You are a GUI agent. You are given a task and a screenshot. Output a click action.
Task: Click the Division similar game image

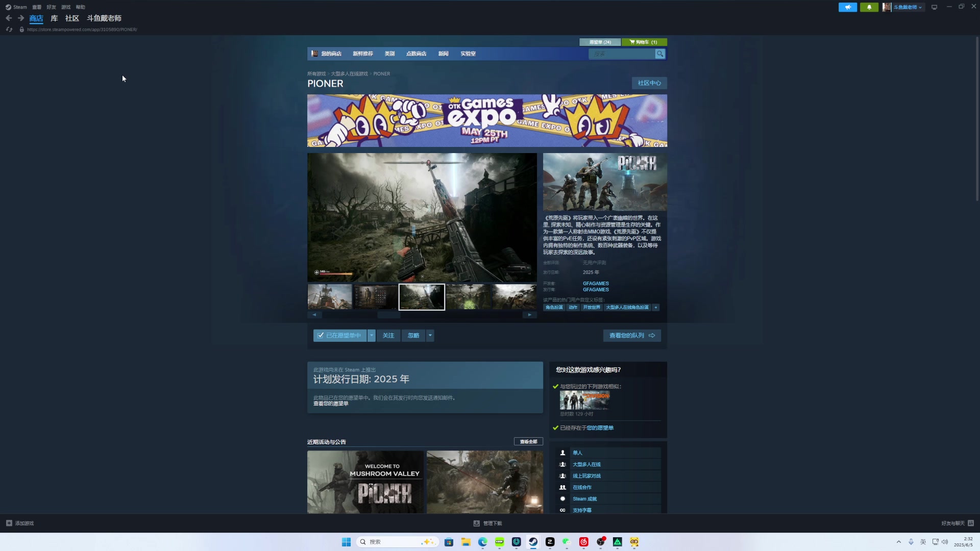pos(584,400)
